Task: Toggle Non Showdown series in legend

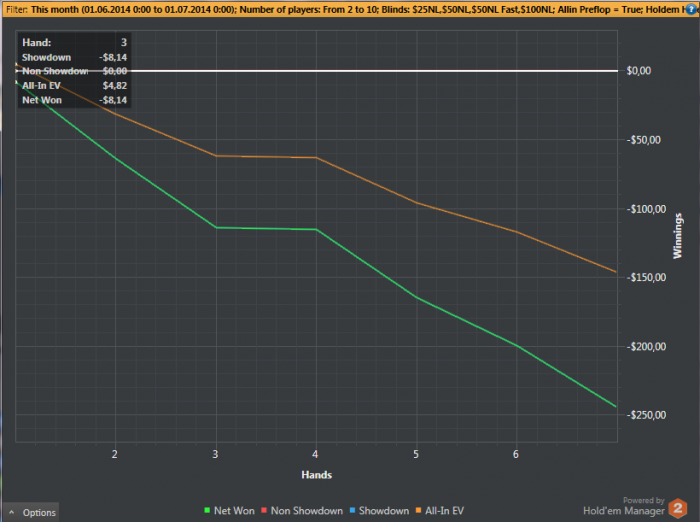Action: tap(302, 510)
